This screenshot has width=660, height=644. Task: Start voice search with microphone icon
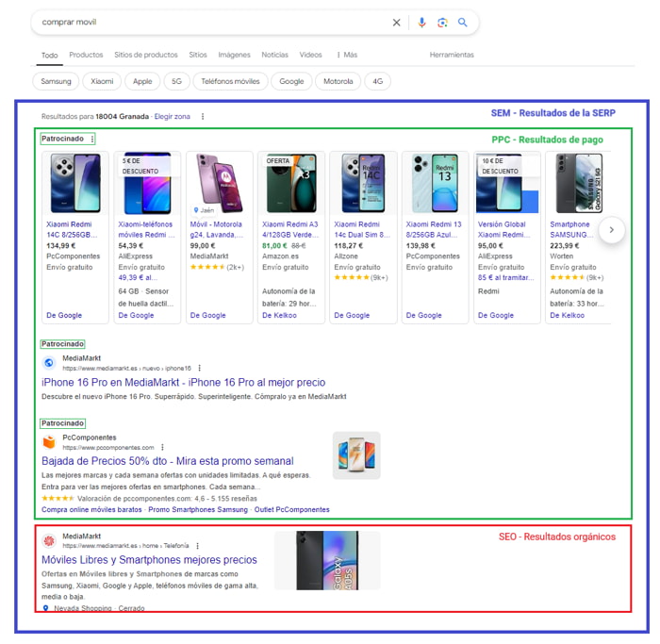[421, 23]
